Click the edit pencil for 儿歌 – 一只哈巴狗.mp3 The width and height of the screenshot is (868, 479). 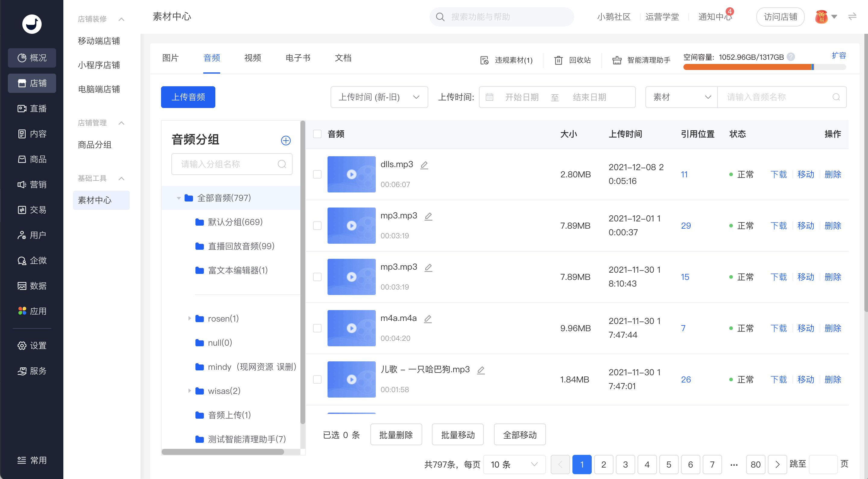point(481,370)
